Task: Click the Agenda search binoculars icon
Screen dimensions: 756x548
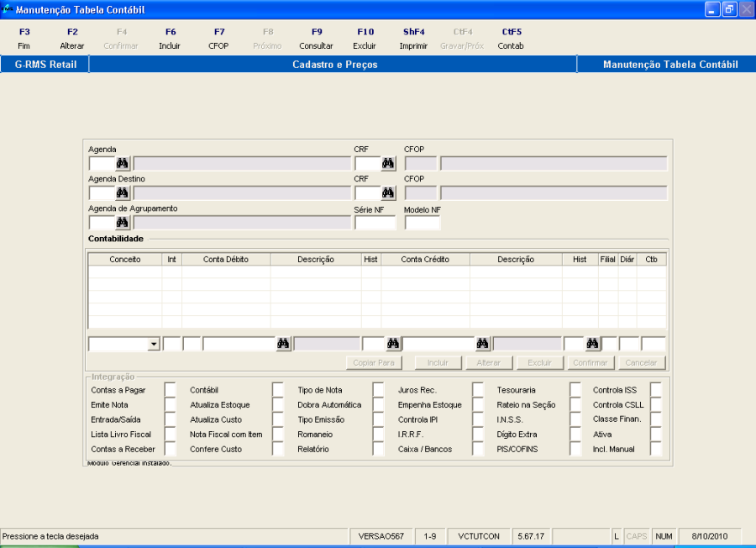Action: coord(123,163)
